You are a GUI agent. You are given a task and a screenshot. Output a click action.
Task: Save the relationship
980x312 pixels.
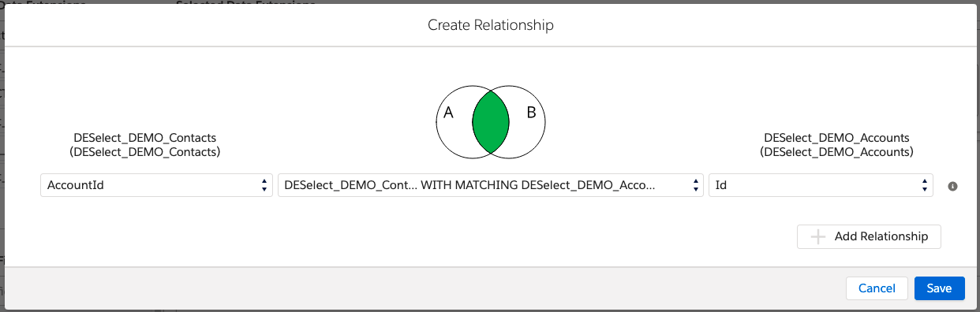[939, 288]
